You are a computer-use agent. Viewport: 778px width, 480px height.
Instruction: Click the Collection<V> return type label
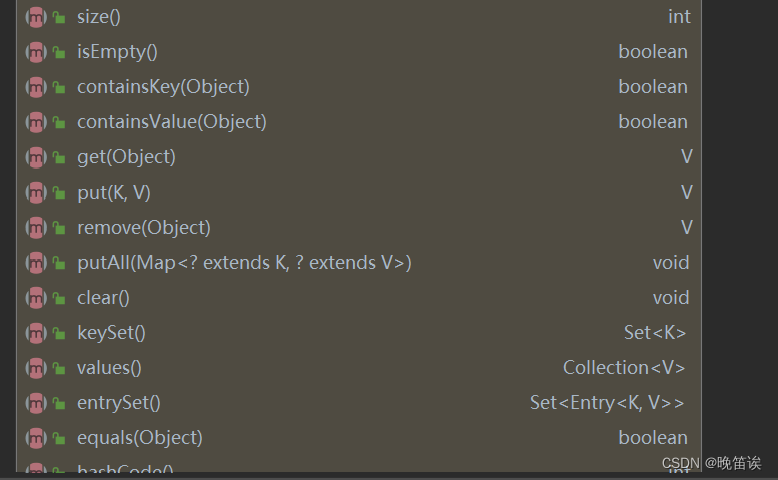click(624, 367)
